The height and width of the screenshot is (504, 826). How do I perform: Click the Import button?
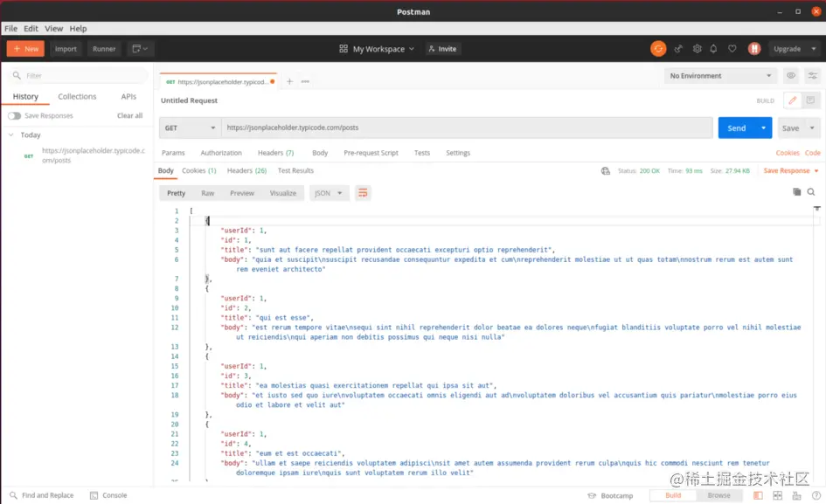[x=66, y=48]
